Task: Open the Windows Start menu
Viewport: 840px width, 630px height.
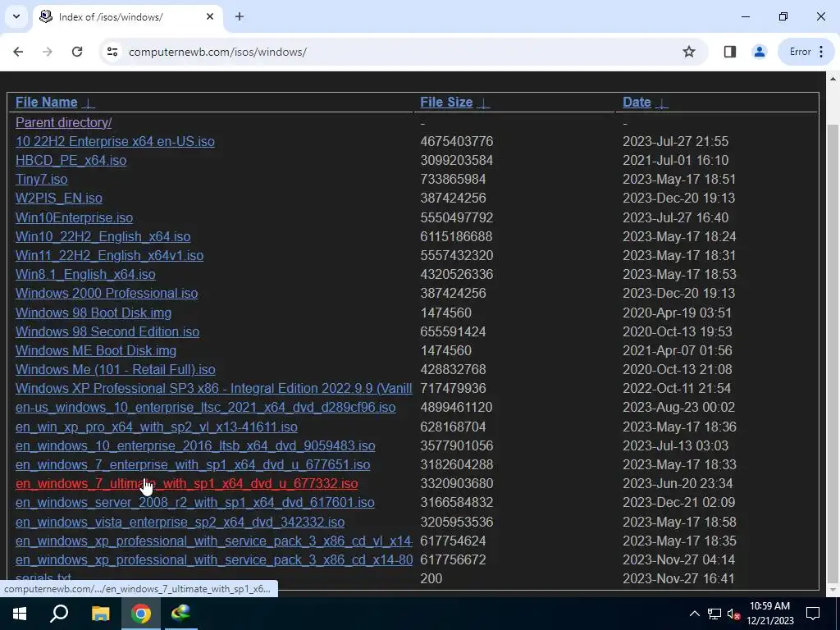Action: point(20,614)
